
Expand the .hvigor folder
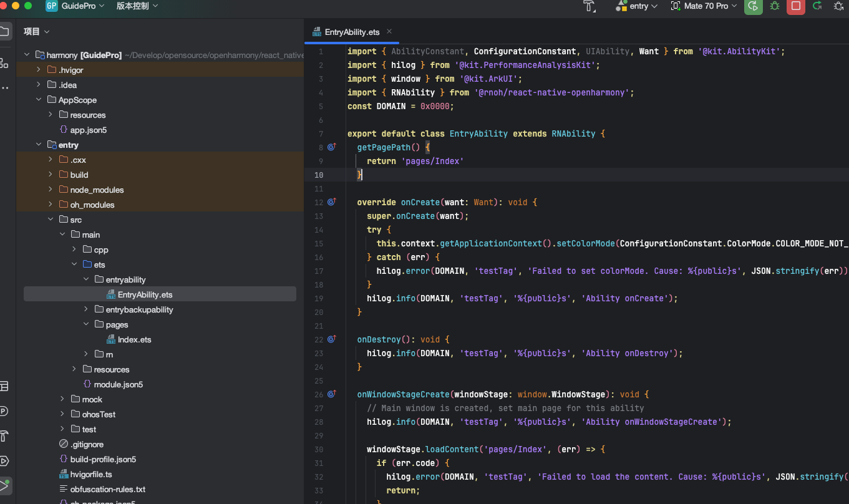pyautogui.click(x=39, y=70)
